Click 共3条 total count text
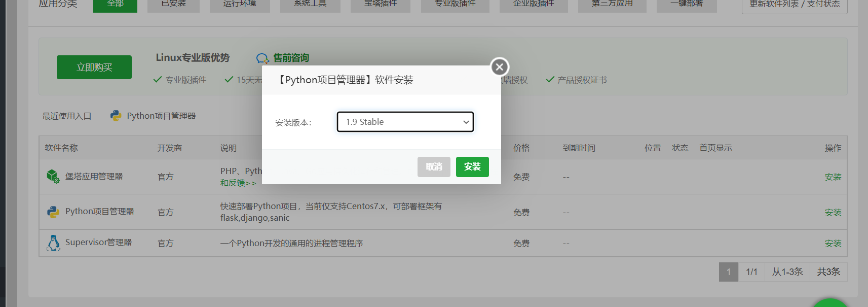This screenshot has height=307, width=868. [x=828, y=272]
